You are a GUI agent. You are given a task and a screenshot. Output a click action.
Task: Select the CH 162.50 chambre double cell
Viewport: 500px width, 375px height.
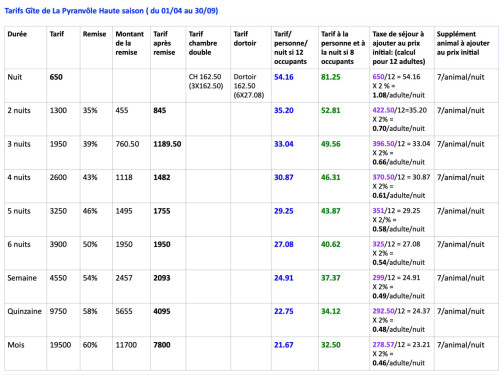(206, 81)
